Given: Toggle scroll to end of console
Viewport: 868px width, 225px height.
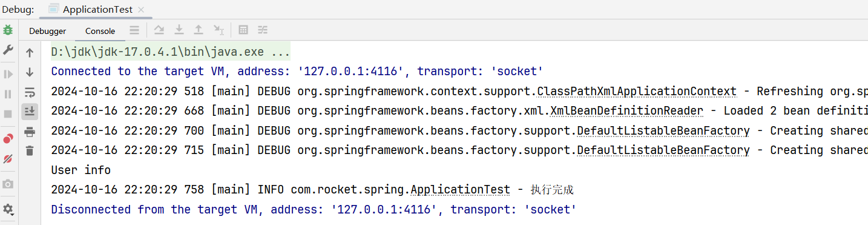Looking at the screenshot, I should click(x=30, y=112).
